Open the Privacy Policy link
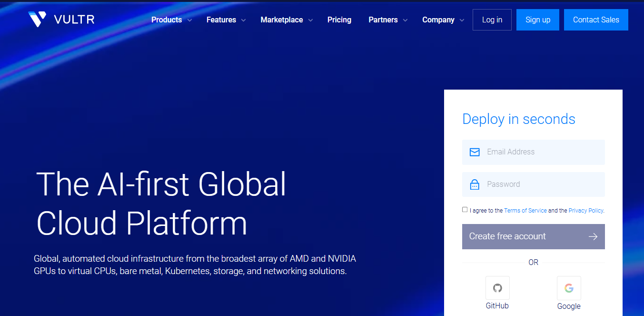Screen dimensions: 644x316 [586, 210]
